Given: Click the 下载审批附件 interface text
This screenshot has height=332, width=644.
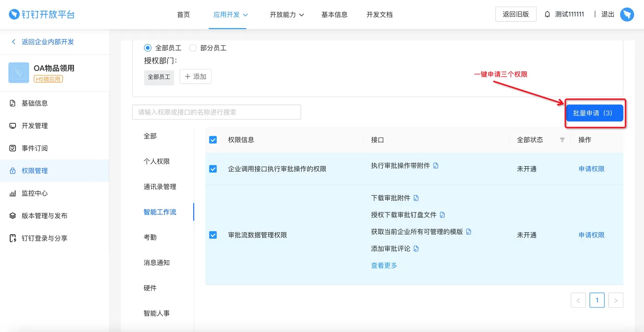Looking at the screenshot, I should pyautogui.click(x=391, y=198).
